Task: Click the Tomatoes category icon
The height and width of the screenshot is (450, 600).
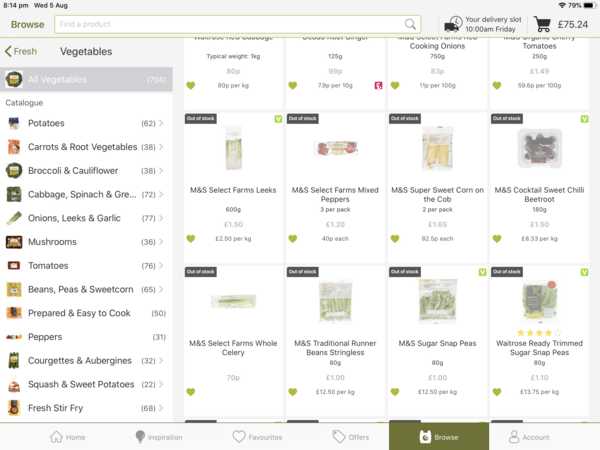Action: (x=14, y=266)
